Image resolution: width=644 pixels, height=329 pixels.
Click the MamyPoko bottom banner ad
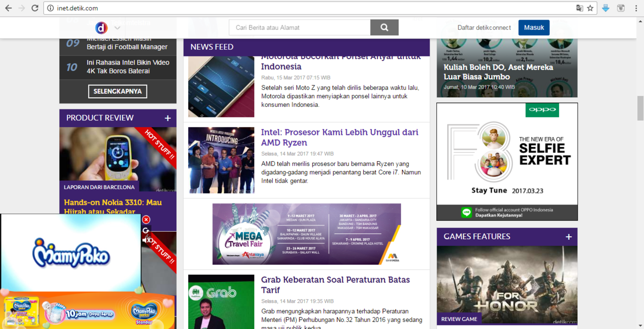pyautogui.click(x=88, y=309)
